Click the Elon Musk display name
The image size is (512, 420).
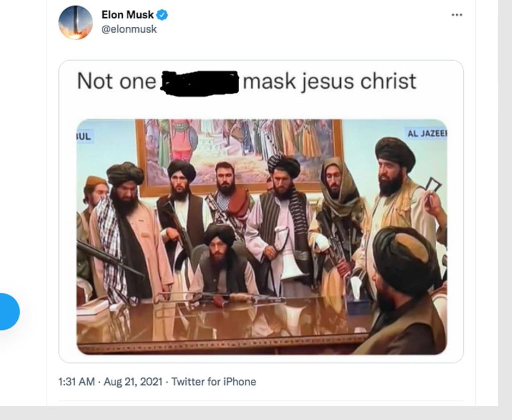pyautogui.click(x=127, y=15)
